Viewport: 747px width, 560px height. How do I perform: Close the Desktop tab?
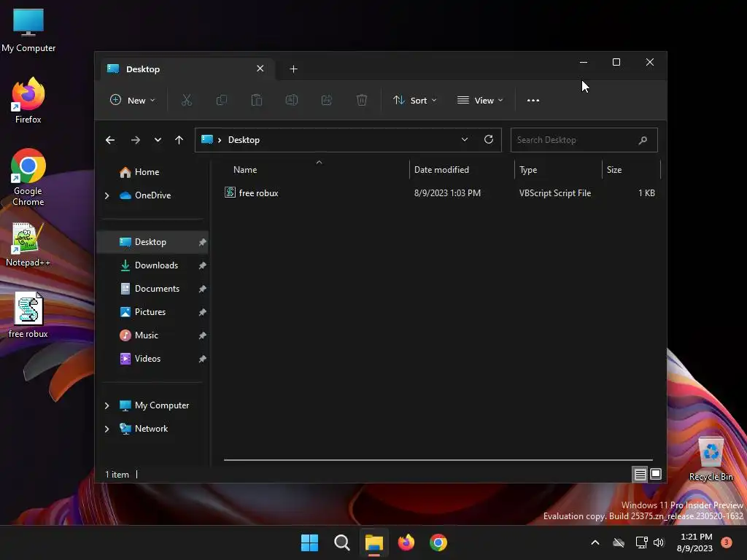point(260,69)
